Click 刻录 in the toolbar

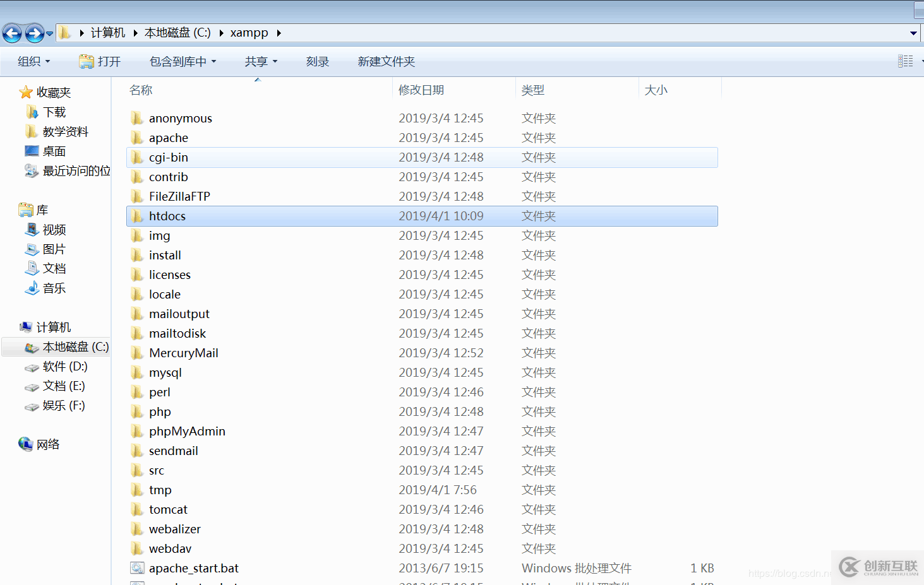318,61
